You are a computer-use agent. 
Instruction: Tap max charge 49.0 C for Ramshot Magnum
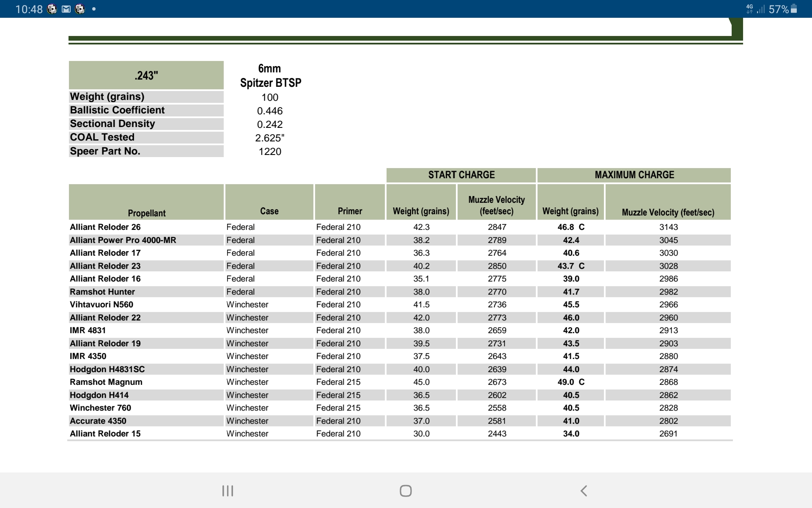[571, 382]
